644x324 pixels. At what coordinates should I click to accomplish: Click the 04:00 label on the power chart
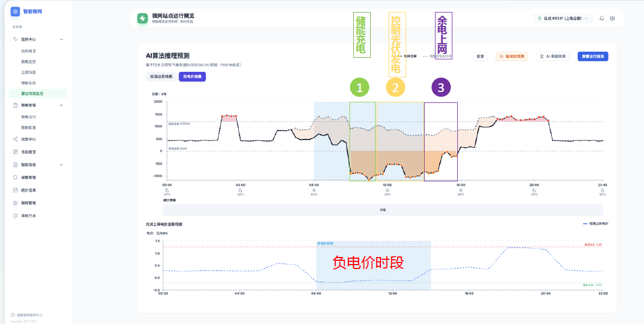[240, 185]
